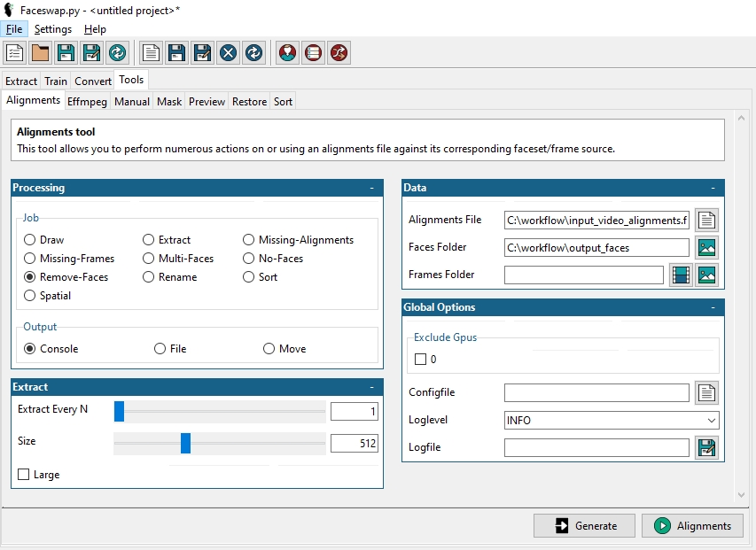Click the Extract Every N value box
Image resolution: width=756 pixels, height=550 pixels.
[354, 411]
